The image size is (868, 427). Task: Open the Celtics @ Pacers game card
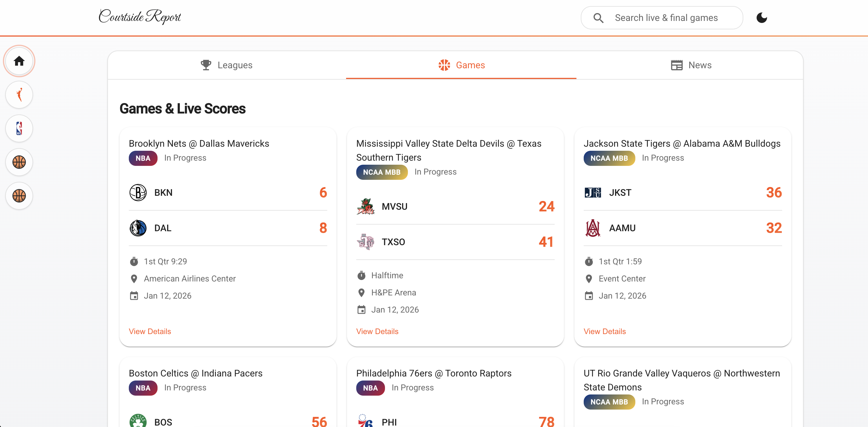point(196,373)
